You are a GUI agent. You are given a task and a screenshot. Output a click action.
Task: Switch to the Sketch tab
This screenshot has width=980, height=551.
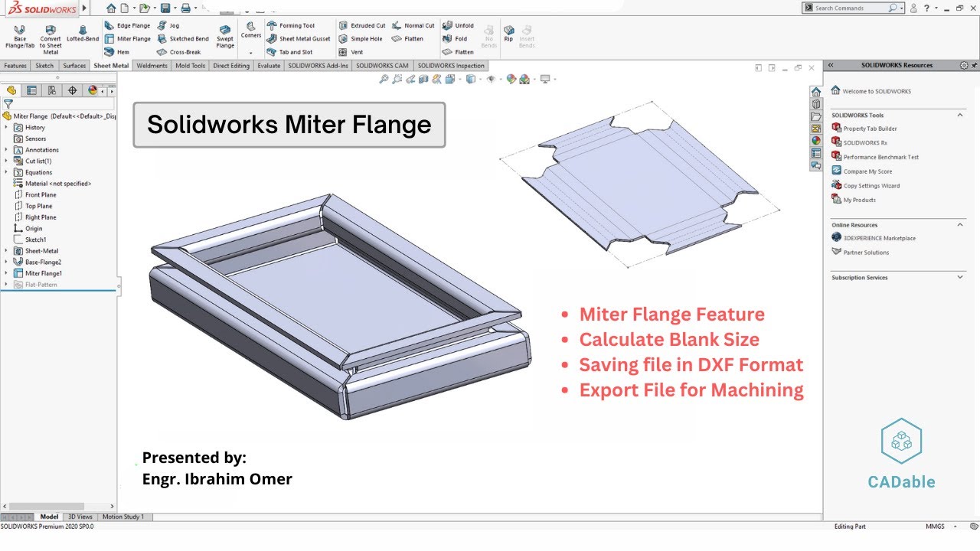(x=44, y=66)
